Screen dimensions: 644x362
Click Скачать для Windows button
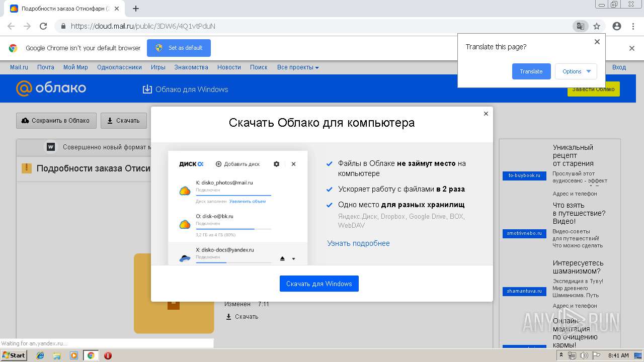click(319, 284)
